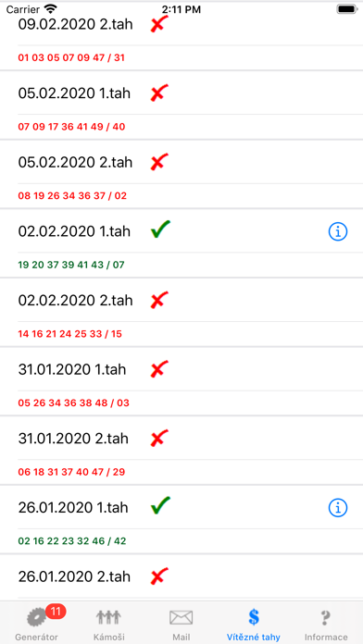Select the 02.02.2020 2.tah draw row
Viewport: 363px width, 644px height.
point(181,300)
